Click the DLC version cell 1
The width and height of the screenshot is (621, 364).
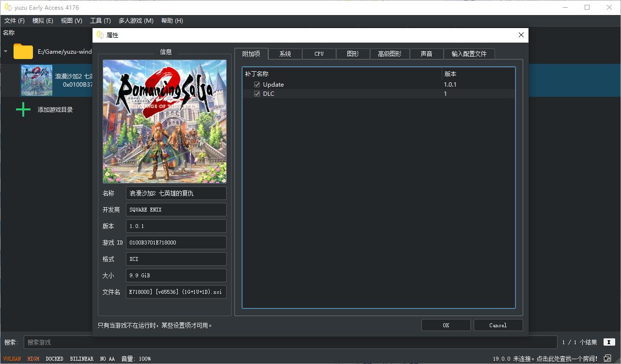[x=446, y=94]
